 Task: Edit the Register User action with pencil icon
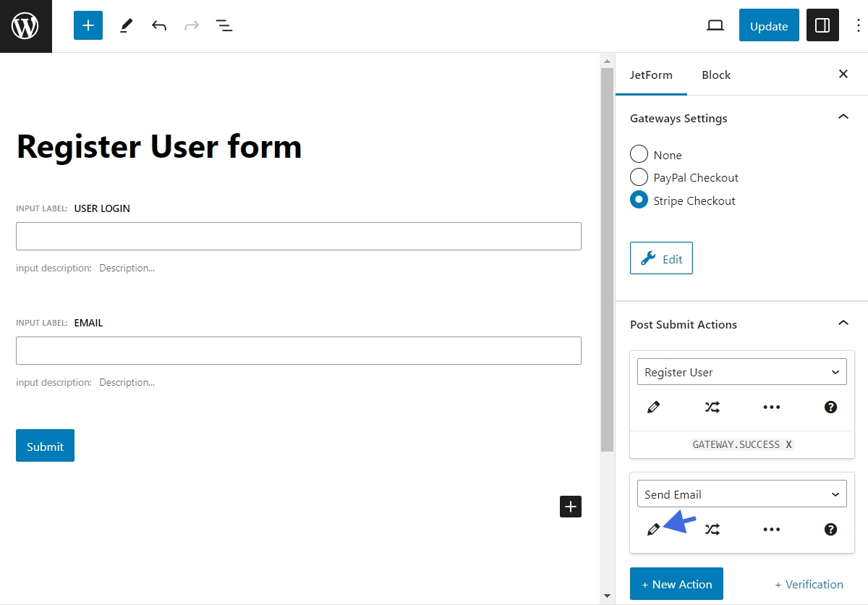coord(653,407)
